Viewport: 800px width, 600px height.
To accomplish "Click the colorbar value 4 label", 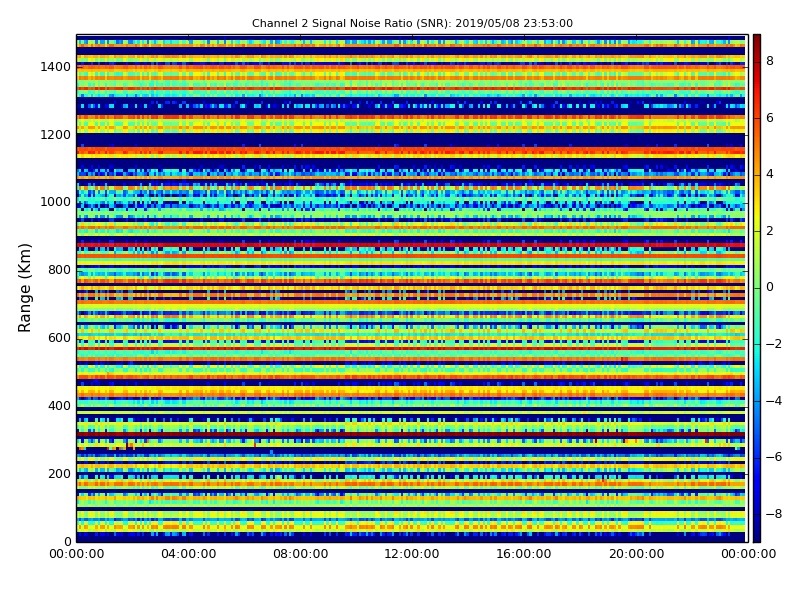I will tap(770, 174).
